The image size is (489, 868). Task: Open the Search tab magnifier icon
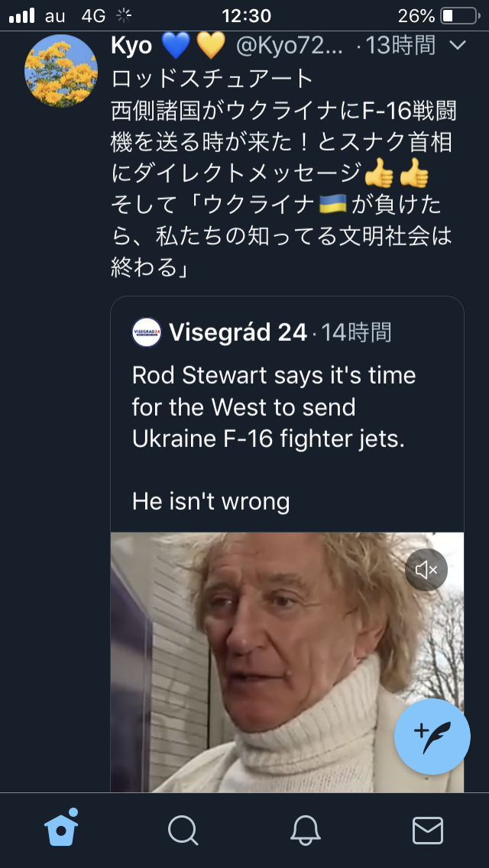click(183, 830)
